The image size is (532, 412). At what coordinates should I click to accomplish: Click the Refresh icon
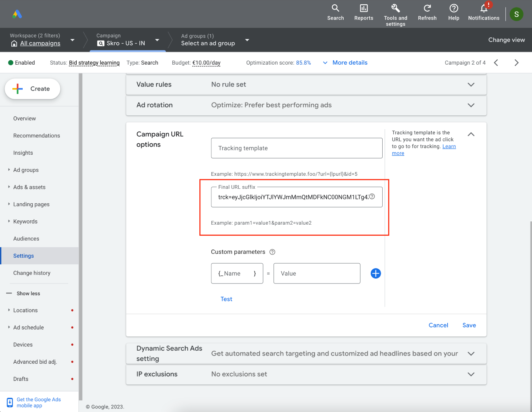pos(427,8)
